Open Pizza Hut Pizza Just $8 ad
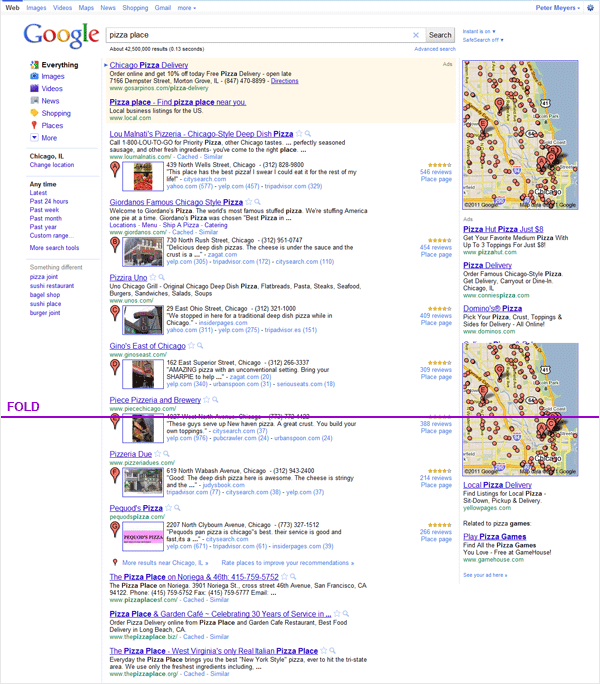 tap(503, 229)
